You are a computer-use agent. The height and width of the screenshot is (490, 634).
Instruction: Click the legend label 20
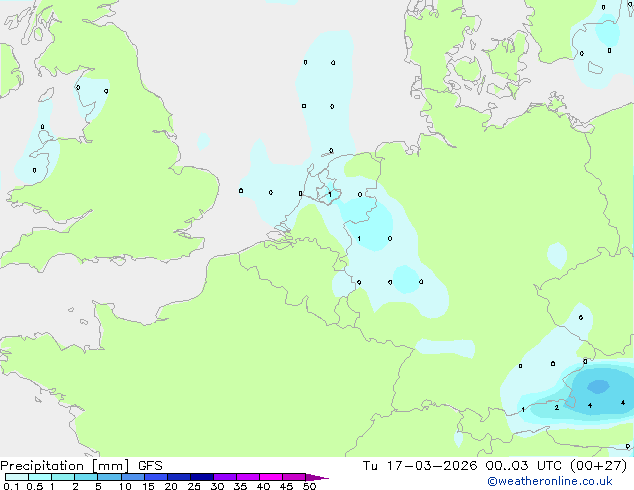coord(171,486)
